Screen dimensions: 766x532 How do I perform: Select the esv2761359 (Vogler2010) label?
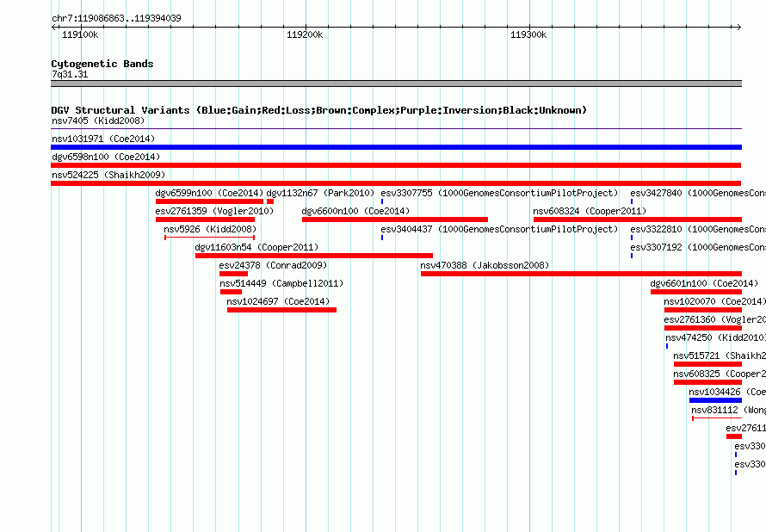214,211
